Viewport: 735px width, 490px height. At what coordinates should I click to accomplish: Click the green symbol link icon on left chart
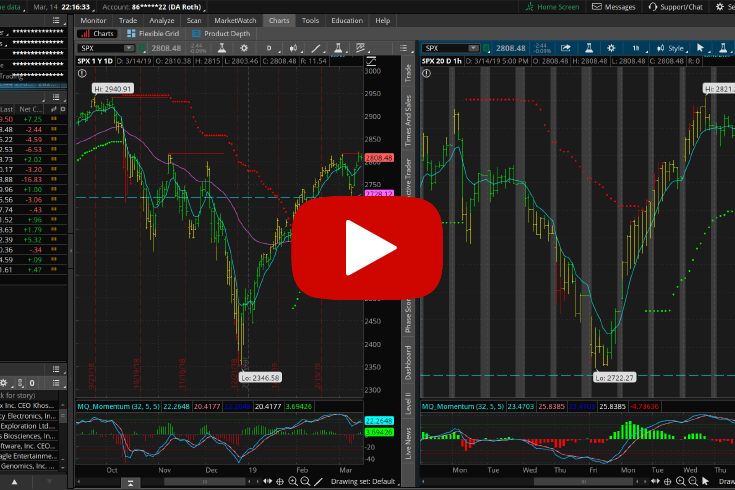142,48
